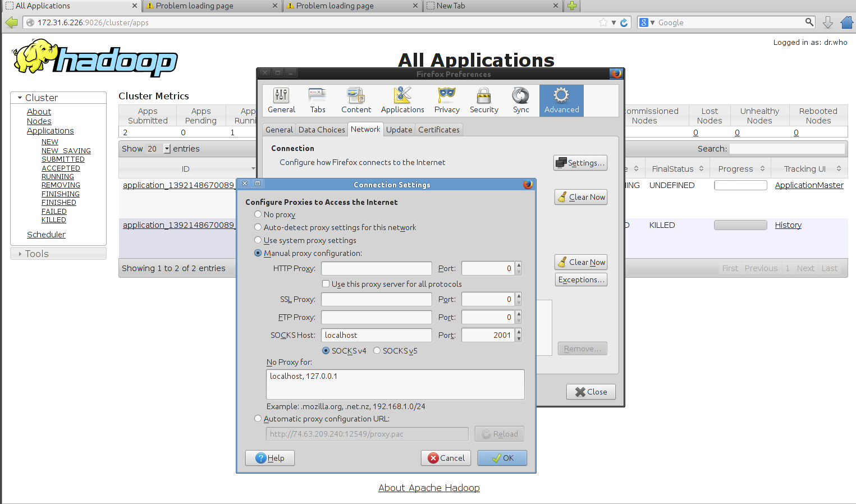Click the HTTP Proxy text field

pos(376,268)
